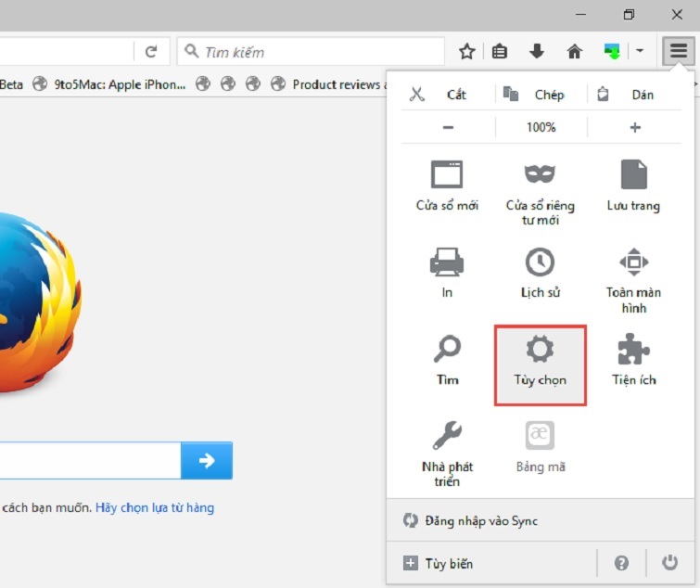Open Cửa sổ riêng tư mới private window
Screen dimensions: 700x588
coord(540,191)
